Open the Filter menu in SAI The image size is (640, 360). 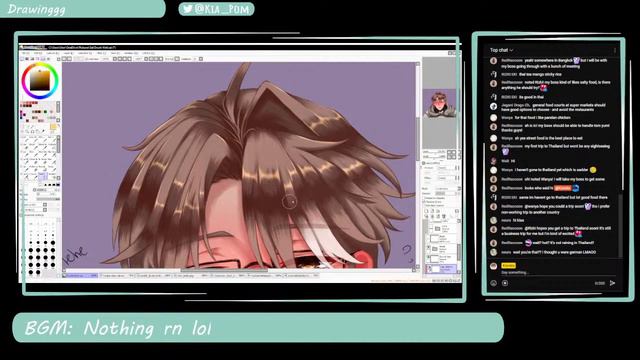[100, 53]
